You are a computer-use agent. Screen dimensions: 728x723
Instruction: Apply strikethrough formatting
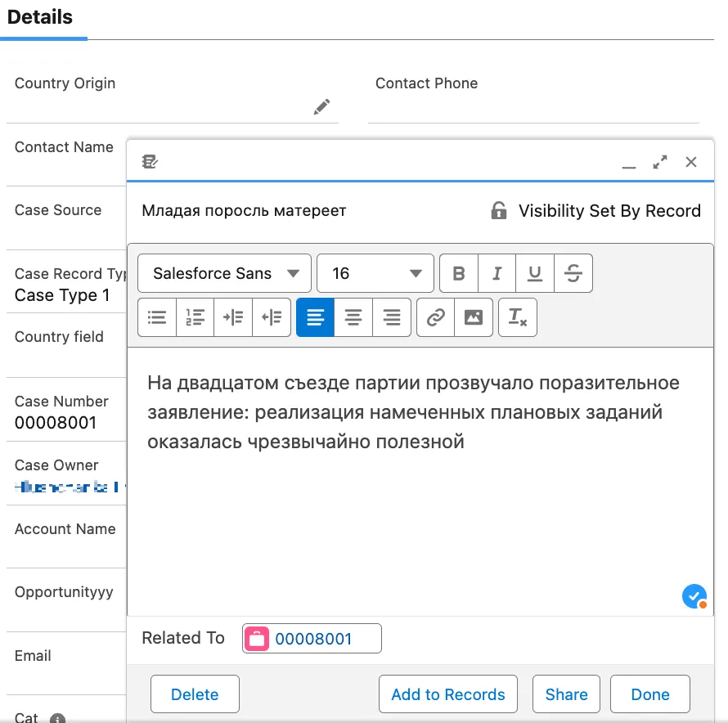pyautogui.click(x=573, y=274)
